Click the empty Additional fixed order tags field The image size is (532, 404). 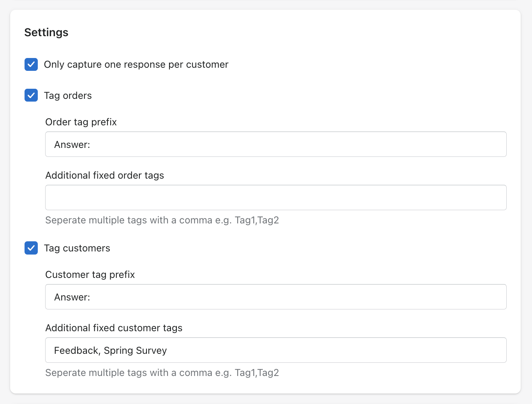click(x=276, y=198)
